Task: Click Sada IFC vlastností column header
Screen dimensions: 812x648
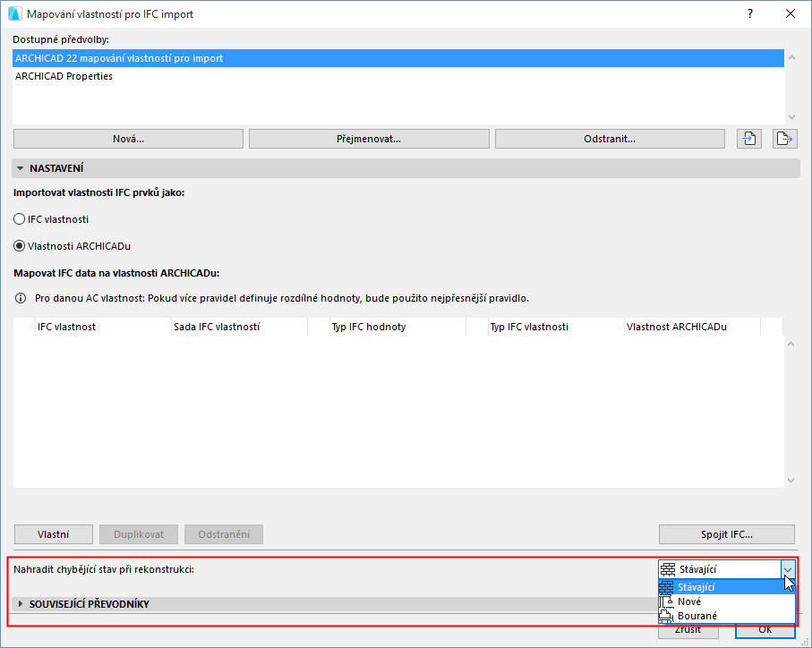Action: 239,327
